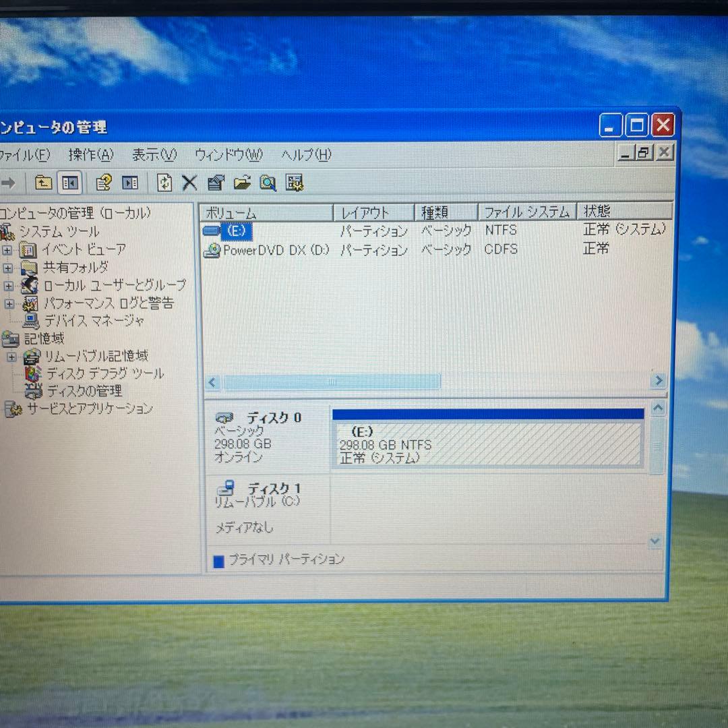Toggle the console tree pane toolbar icon
The height and width of the screenshot is (728, 728).
click(x=69, y=183)
